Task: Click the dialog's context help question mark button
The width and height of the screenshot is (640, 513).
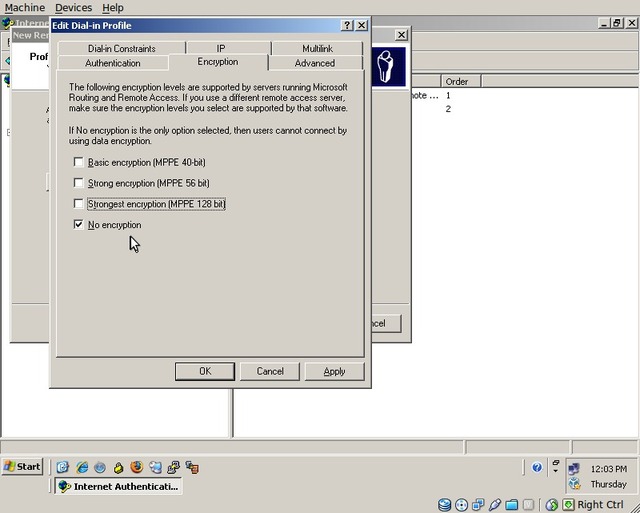Action: click(347, 25)
